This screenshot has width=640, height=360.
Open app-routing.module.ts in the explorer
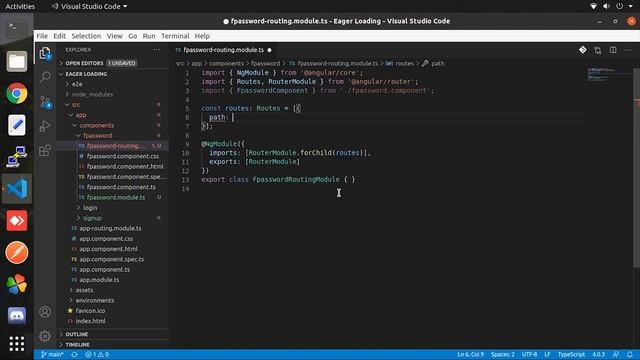click(110, 229)
